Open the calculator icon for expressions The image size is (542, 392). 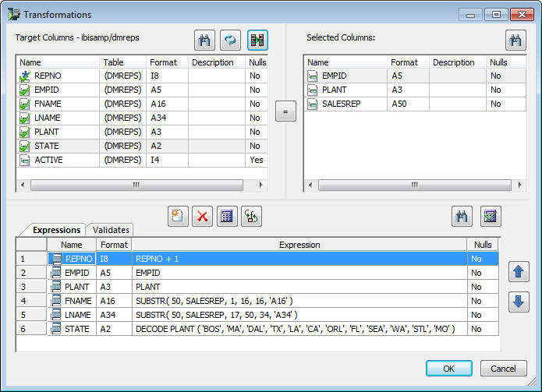click(x=227, y=217)
